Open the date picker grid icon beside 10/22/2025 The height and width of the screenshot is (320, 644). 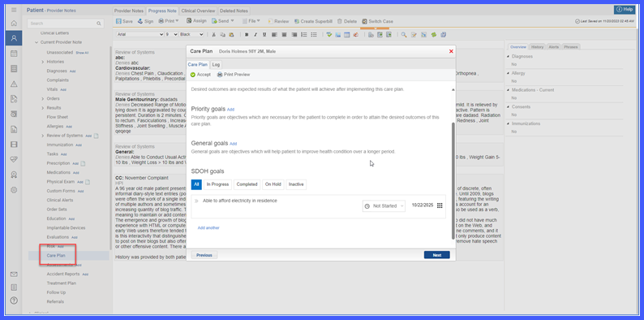(440, 205)
